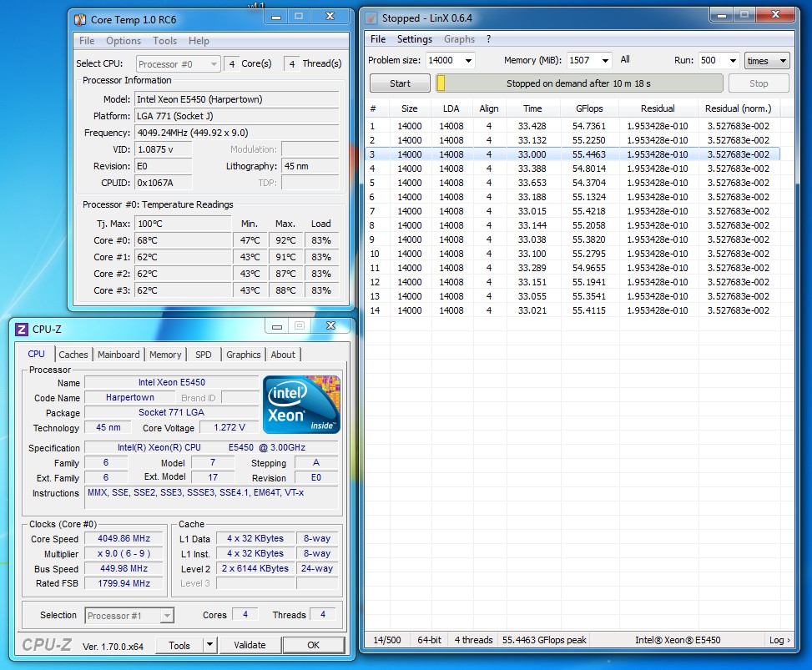The width and height of the screenshot is (812, 670).
Task: Click the CPU-Z Core Speed 4049.86 MHz value
Action: 124,538
